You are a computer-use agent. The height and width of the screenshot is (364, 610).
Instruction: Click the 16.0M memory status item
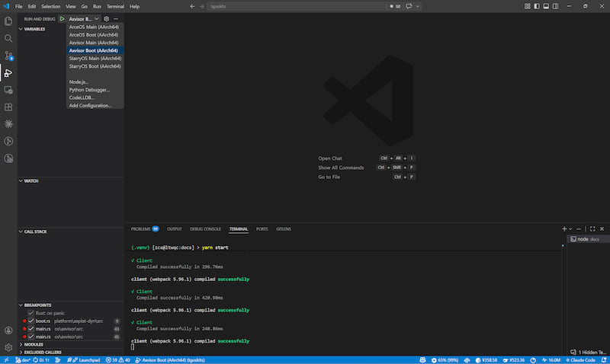[x=551, y=360]
